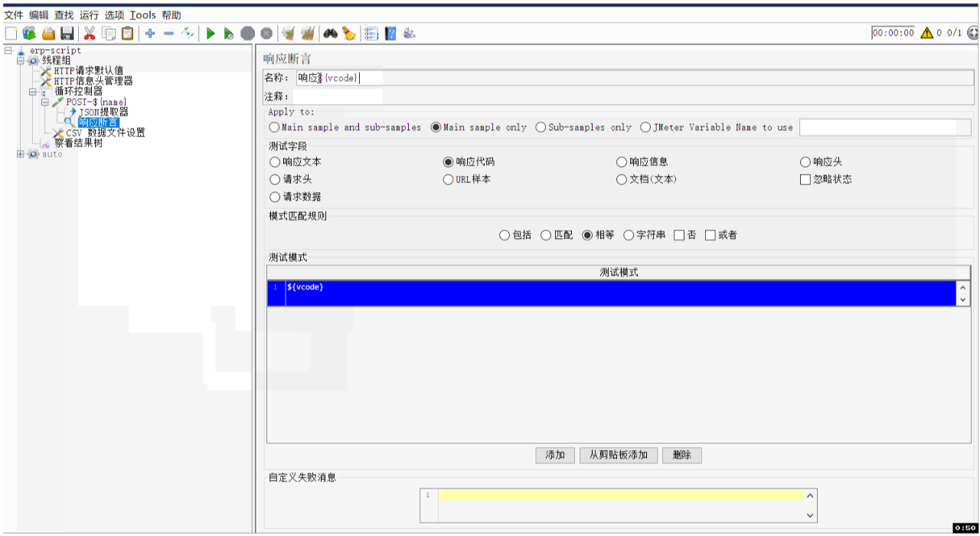Save the test plan with floppy icon

coord(67,33)
